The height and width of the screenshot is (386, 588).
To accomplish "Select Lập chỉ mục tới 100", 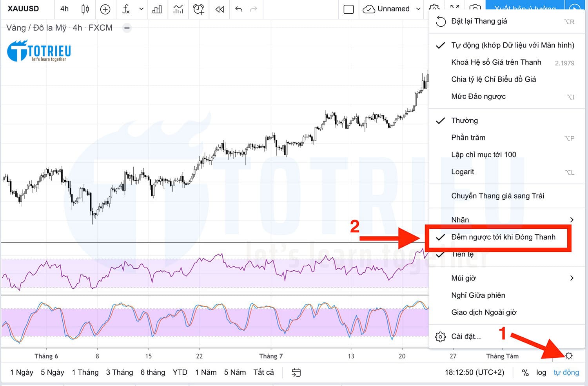I will [506, 155].
